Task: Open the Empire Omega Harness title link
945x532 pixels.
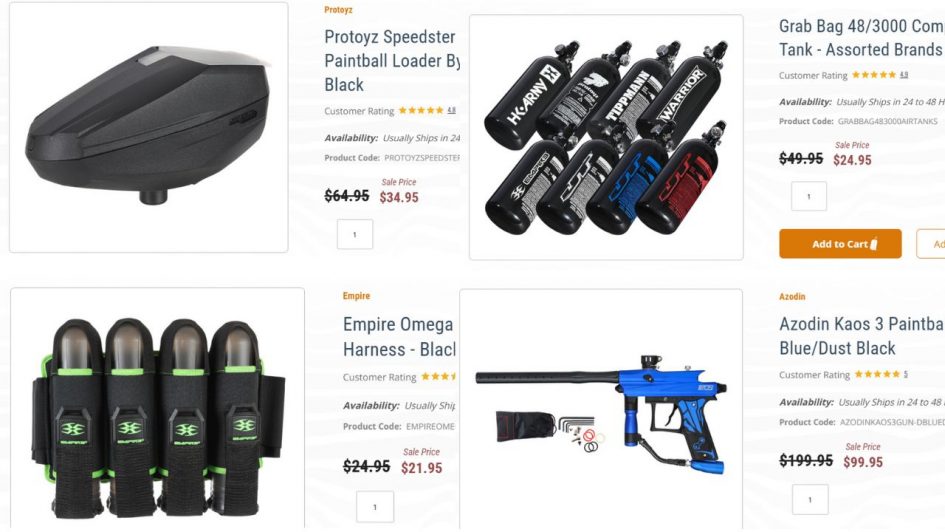Action: 399,337
